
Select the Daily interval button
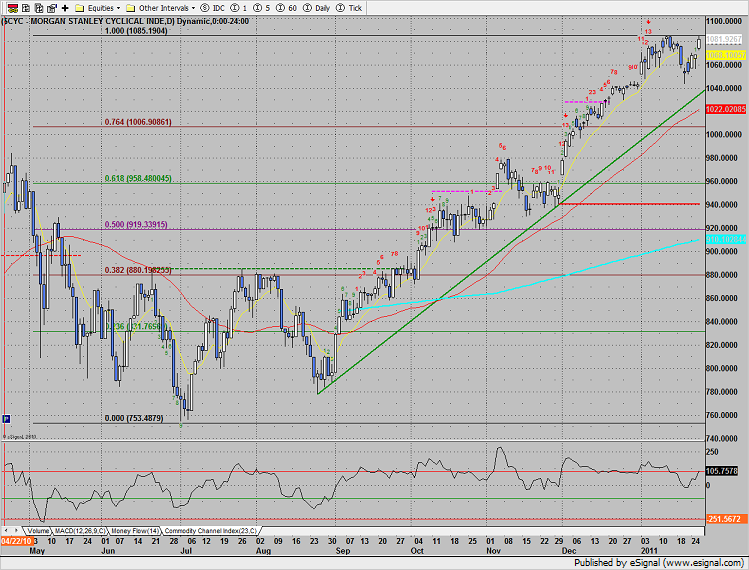coord(317,8)
